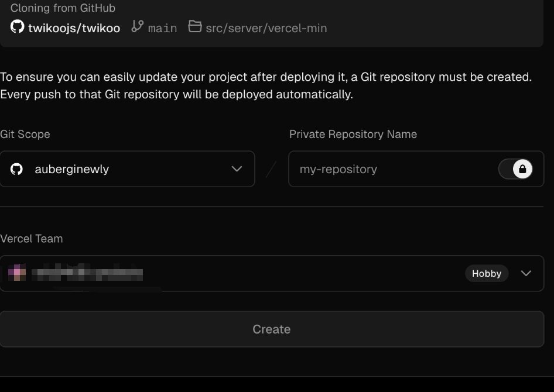The image size is (554, 392).
Task: Click the GitHub logo beside twikoojs/twikoo
Action: (17, 26)
